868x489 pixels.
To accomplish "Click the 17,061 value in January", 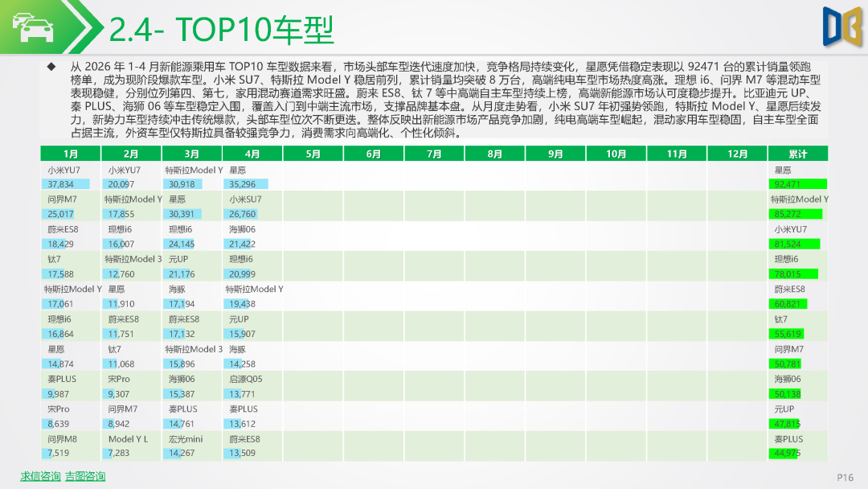I will click(60, 303).
